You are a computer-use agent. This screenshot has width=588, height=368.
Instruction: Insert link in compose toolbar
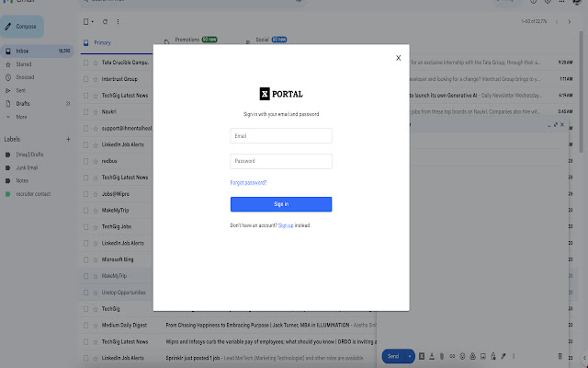[x=452, y=356]
